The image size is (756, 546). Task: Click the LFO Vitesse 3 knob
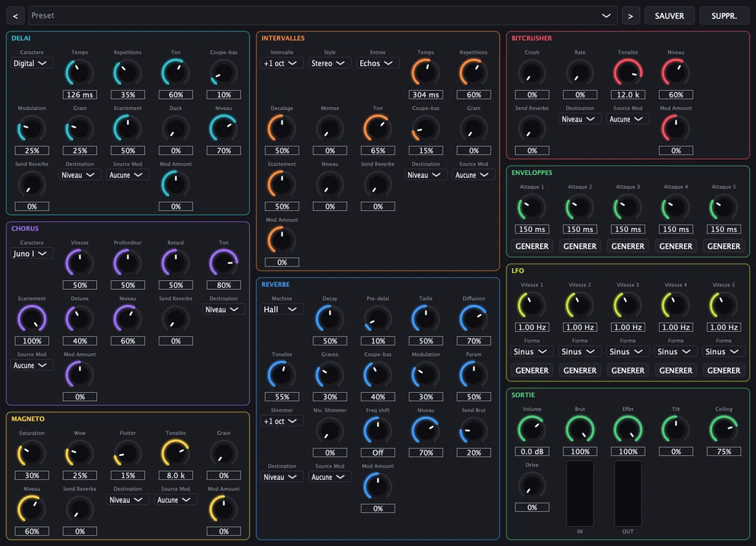click(x=627, y=306)
